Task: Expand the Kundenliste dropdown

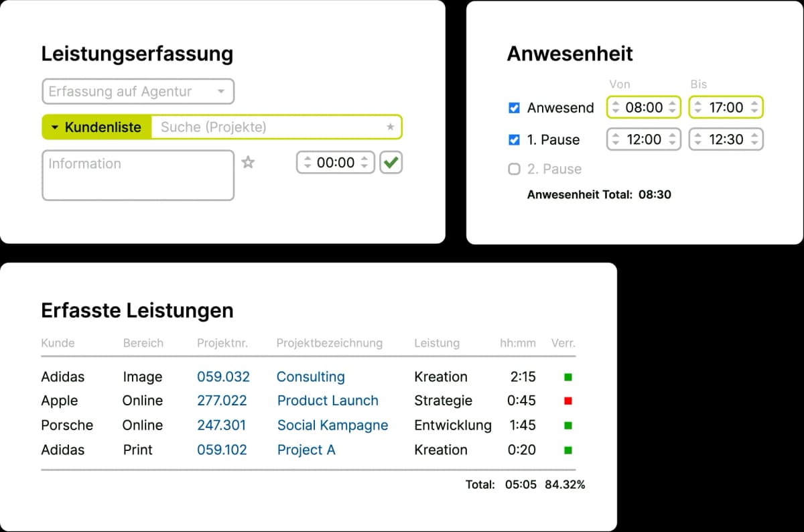Action: (96, 127)
